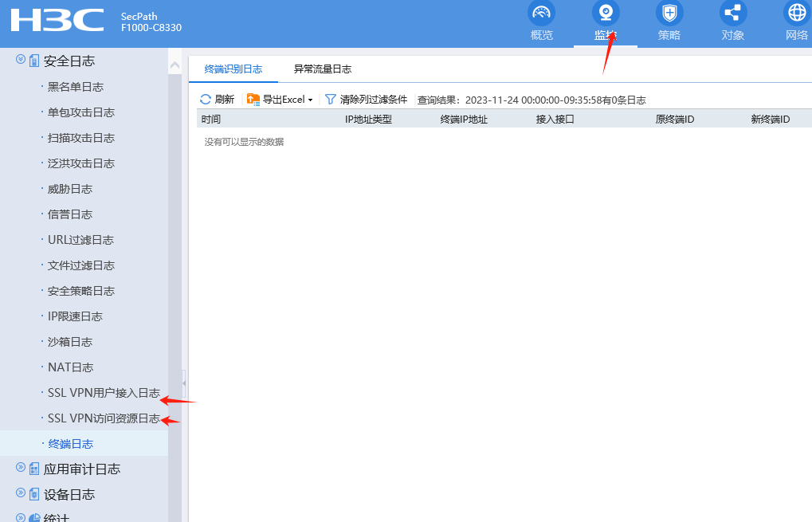Open 单包攻击日志 in the sidebar

pyautogui.click(x=81, y=112)
